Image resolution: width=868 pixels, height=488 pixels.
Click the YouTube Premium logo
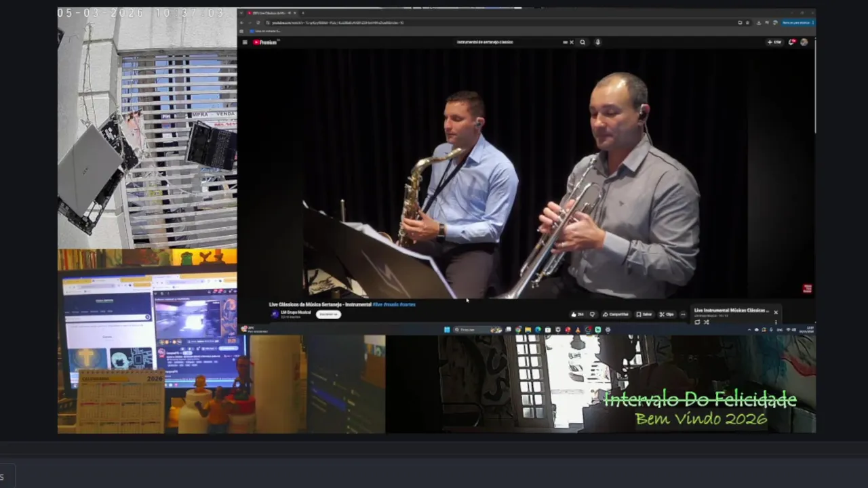265,42
